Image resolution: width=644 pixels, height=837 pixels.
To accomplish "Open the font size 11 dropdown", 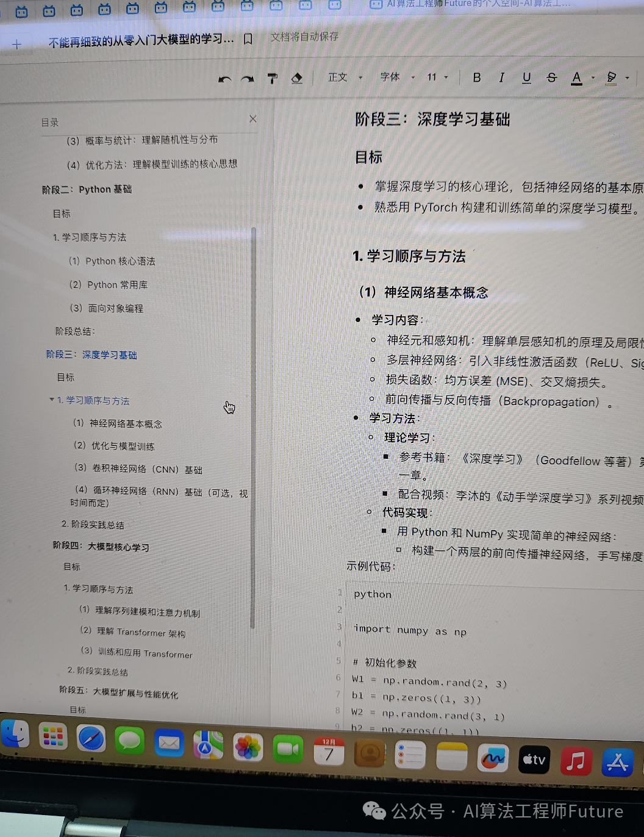I will (437, 77).
